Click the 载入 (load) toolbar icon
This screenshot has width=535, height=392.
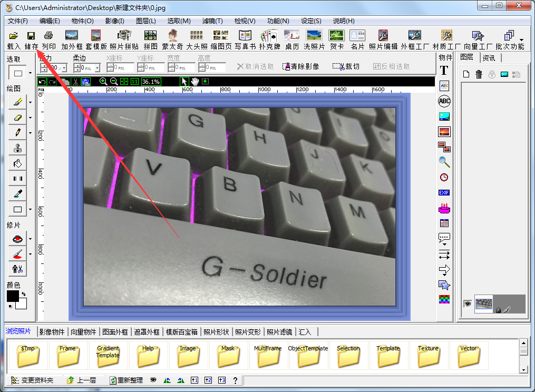(x=14, y=40)
